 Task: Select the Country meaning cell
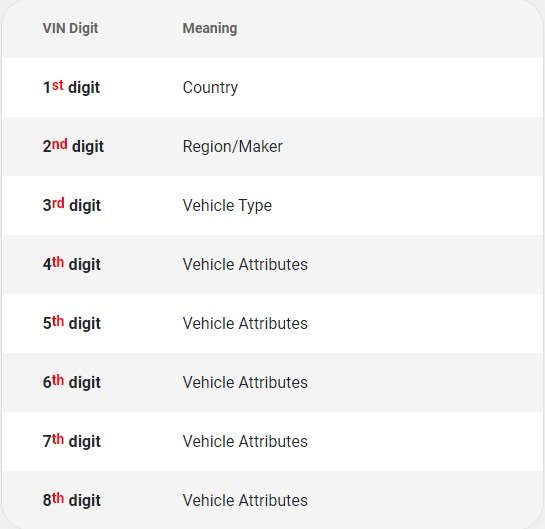[210, 88]
